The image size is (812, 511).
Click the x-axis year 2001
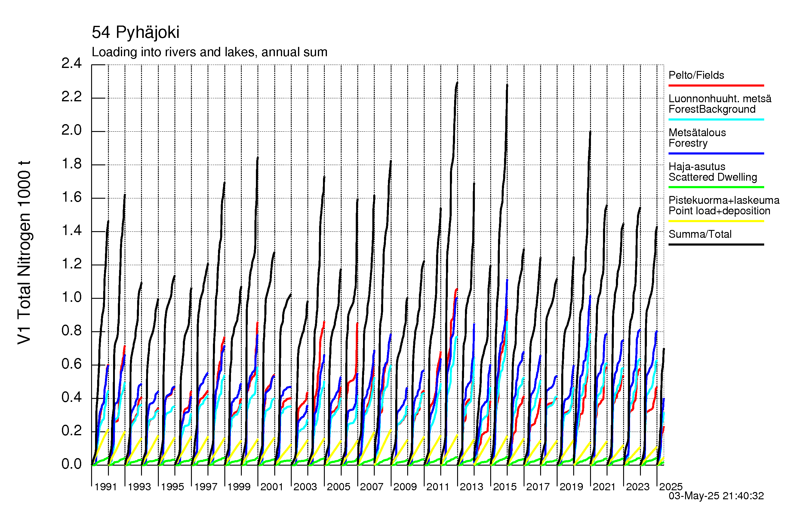point(272,487)
